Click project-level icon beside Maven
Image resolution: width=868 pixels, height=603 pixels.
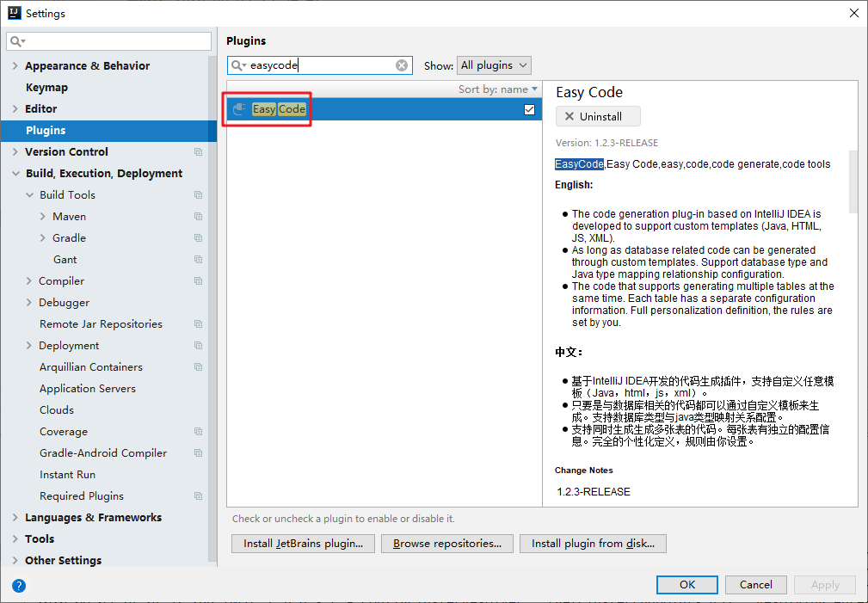point(198,217)
